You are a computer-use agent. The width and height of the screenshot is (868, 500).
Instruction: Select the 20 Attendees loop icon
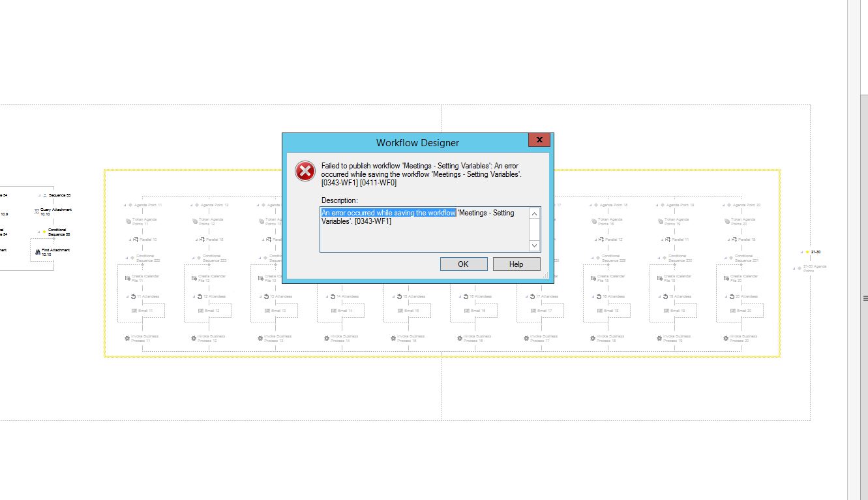tap(732, 296)
